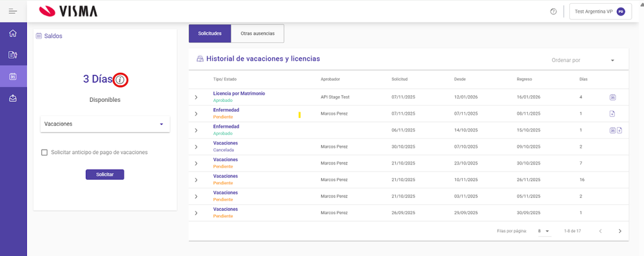The width and height of the screenshot is (644, 256).
Task: Click the calendar icon beside Saldos
Action: point(39,35)
